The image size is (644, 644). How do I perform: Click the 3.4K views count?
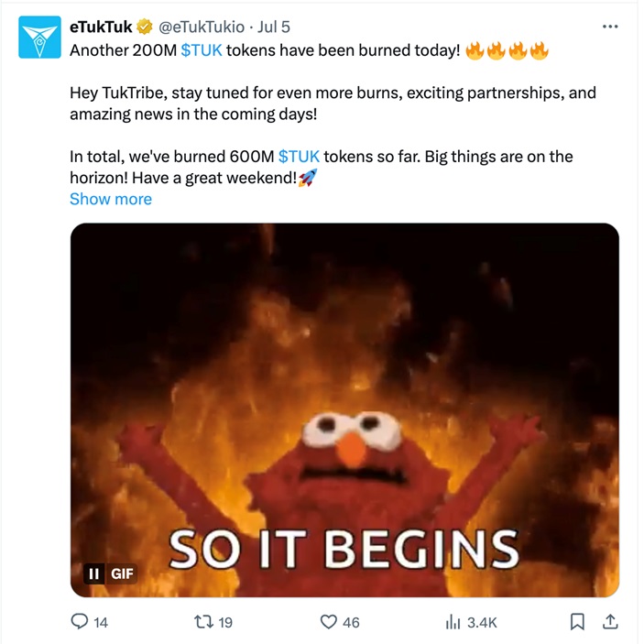pyautogui.click(x=482, y=623)
